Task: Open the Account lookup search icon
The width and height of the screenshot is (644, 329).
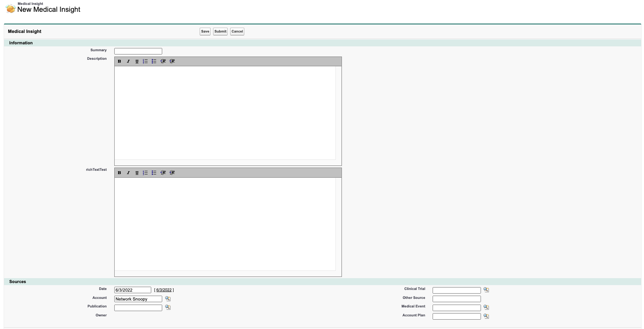Action: [x=168, y=299]
